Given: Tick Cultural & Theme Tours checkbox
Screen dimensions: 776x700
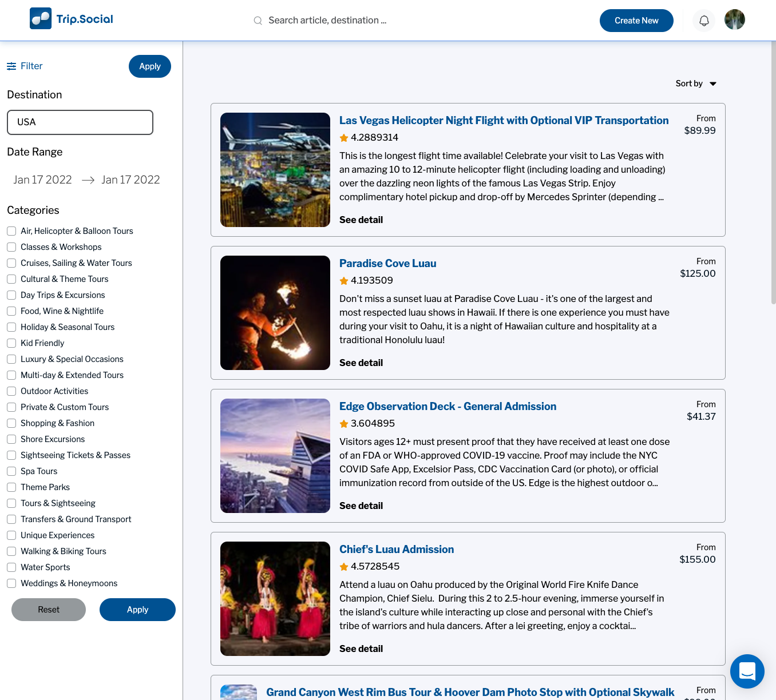Looking at the screenshot, I should [11, 279].
